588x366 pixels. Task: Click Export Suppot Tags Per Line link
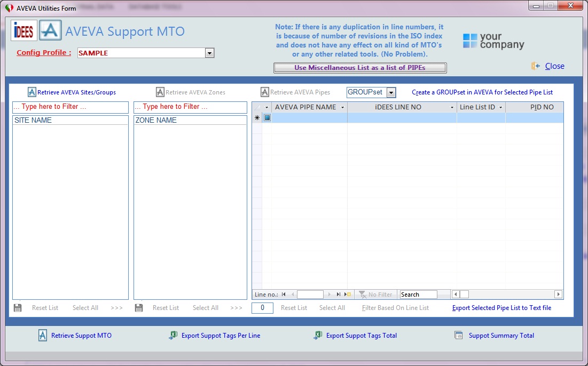pos(221,336)
